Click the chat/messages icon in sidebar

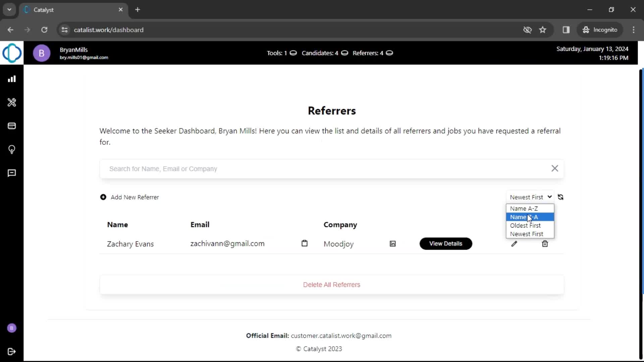[12, 173]
